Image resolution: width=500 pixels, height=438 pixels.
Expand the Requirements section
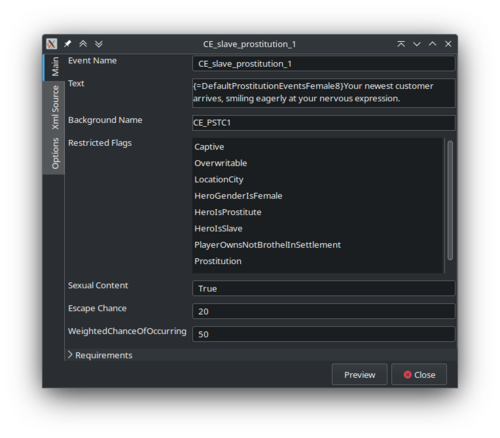point(100,355)
